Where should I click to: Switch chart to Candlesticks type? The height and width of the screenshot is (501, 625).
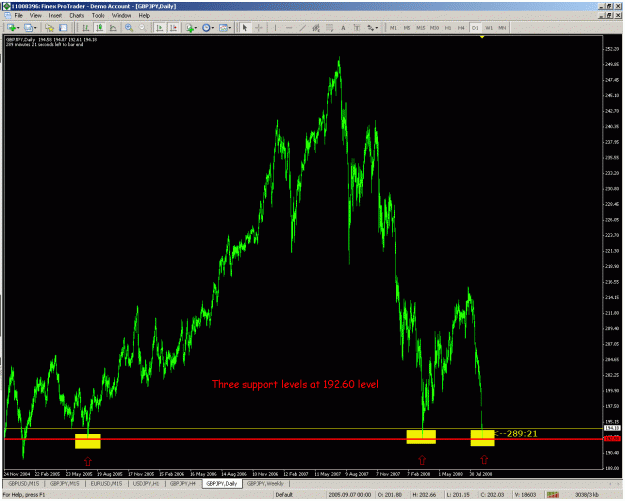tap(99, 28)
